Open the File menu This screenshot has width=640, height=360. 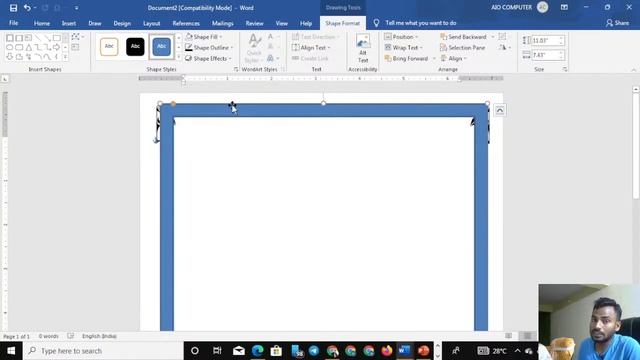click(x=13, y=23)
